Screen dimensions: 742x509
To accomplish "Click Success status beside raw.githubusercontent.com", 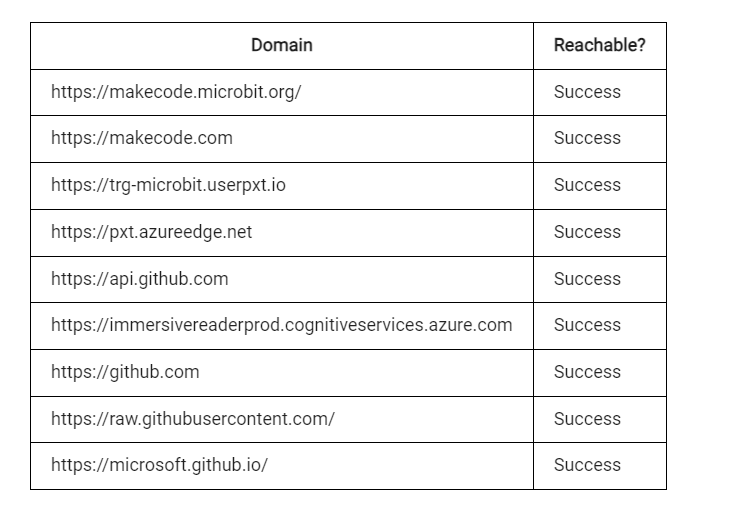I will (x=587, y=419).
